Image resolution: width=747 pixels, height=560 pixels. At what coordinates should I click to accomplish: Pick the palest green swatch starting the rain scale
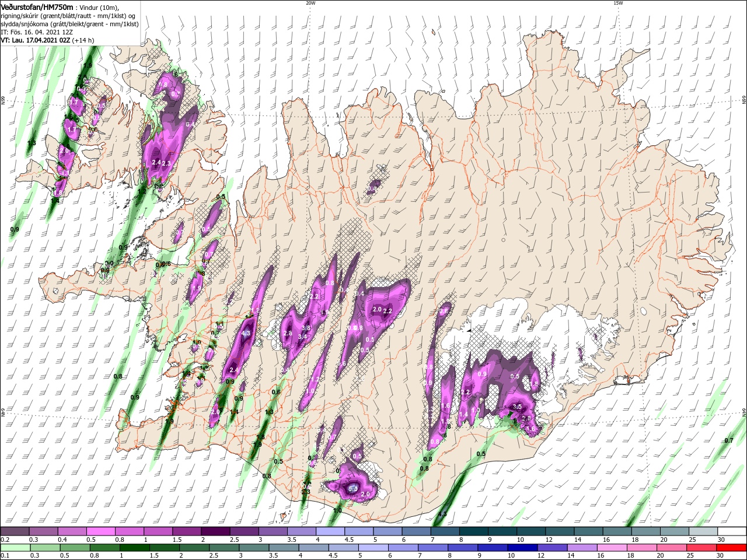click(x=15, y=547)
